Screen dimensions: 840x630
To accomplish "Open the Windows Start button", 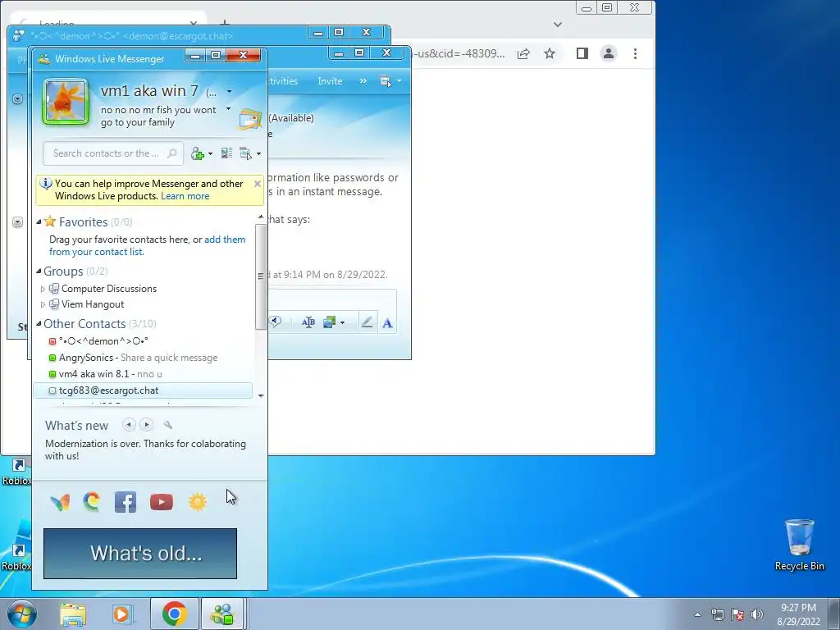I will coord(22,614).
